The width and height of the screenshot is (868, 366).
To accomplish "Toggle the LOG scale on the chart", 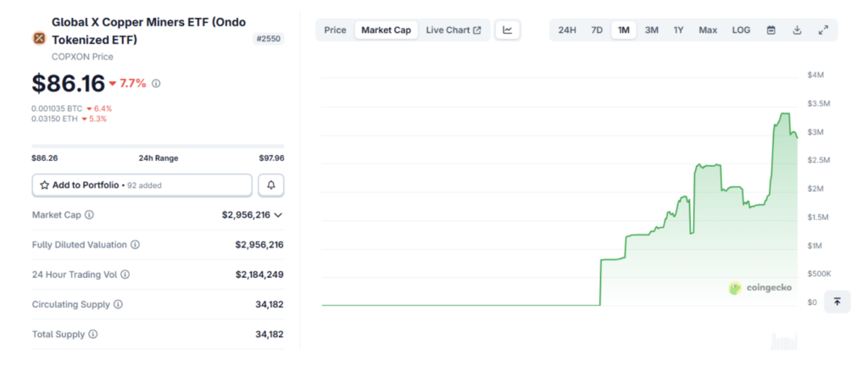I will pos(741,30).
